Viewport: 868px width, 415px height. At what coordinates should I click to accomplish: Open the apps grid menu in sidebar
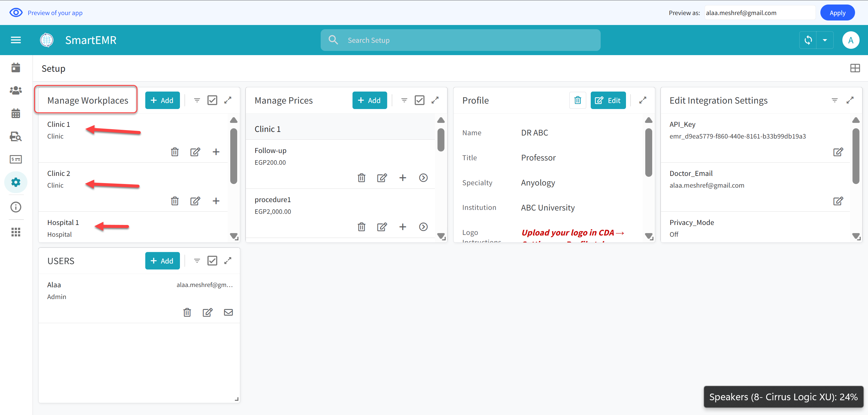click(x=15, y=232)
